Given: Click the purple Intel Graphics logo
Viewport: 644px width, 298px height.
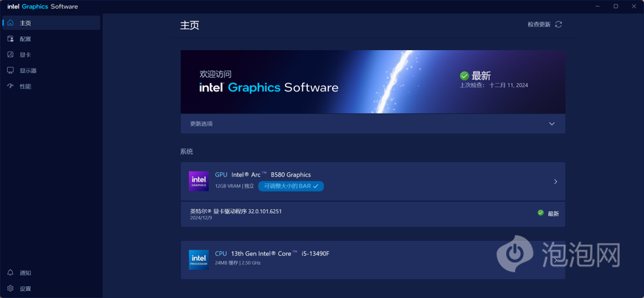Looking at the screenshot, I should click(x=199, y=182).
